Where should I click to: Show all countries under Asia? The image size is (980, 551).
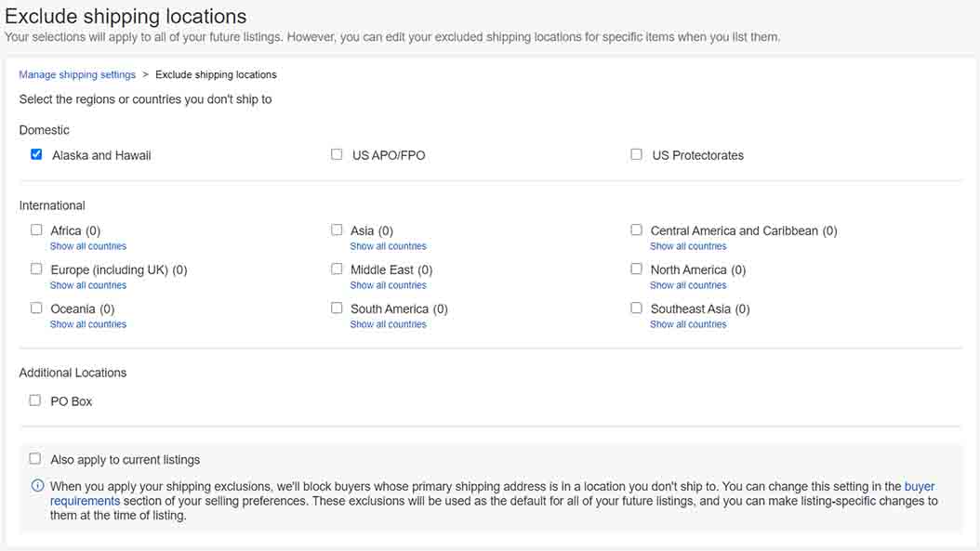click(x=388, y=246)
